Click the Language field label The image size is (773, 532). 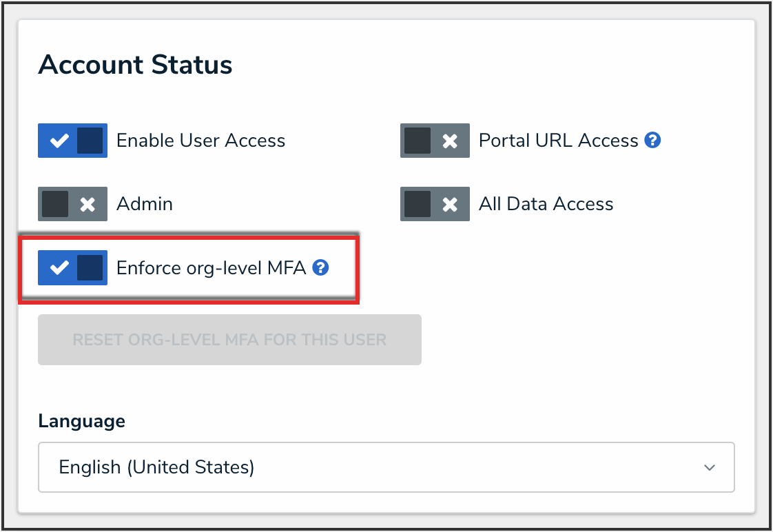coord(81,421)
